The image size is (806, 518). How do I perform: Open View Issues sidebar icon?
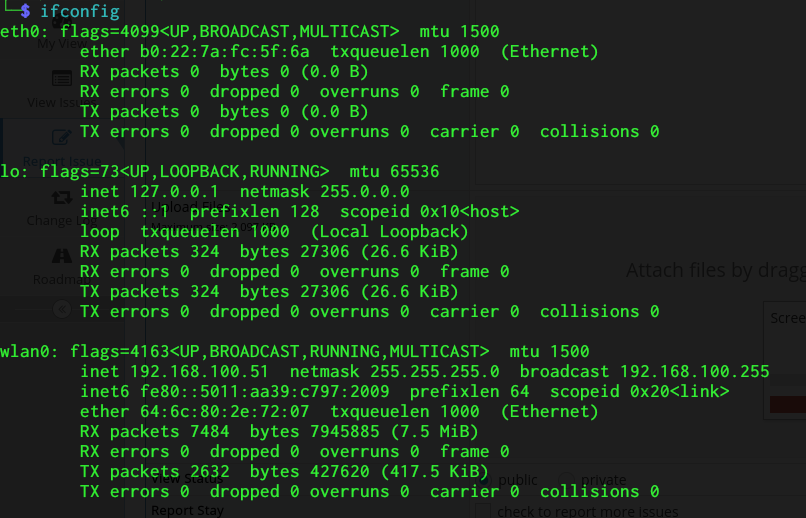click(61, 78)
